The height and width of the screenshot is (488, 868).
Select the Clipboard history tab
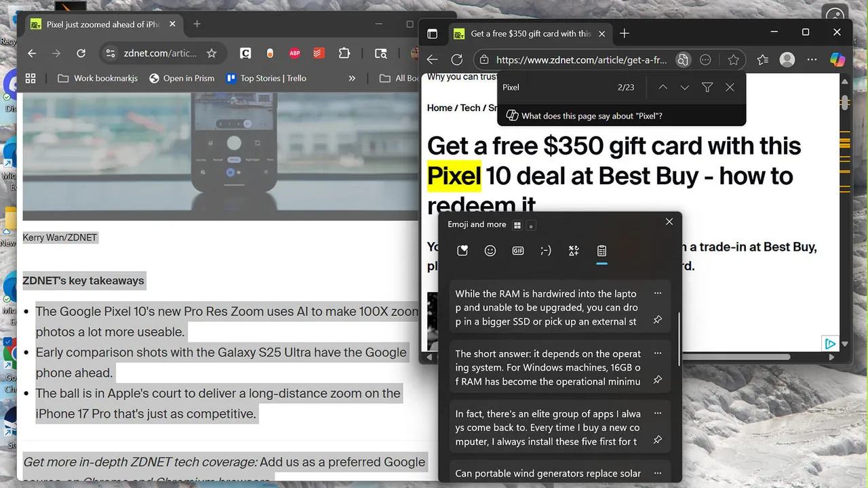point(601,251)
